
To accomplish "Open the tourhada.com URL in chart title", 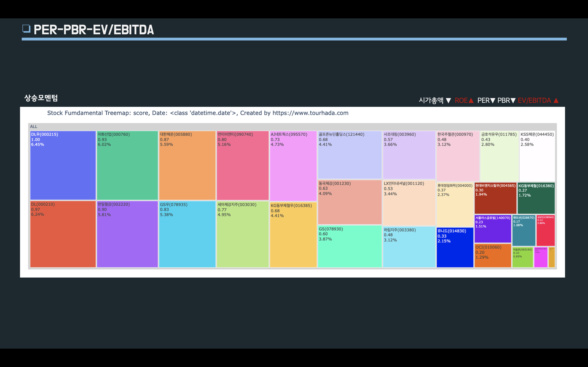I will (310, 113).
